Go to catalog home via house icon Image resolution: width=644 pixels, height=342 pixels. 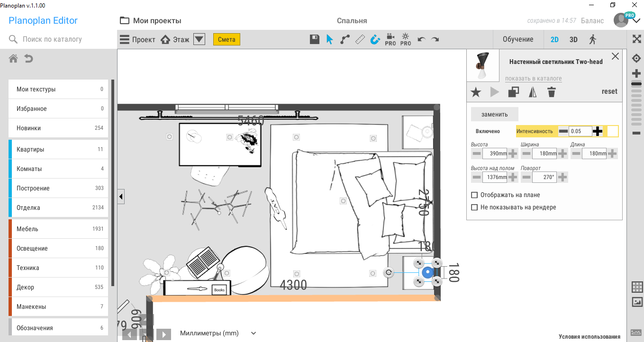point(13,58)
